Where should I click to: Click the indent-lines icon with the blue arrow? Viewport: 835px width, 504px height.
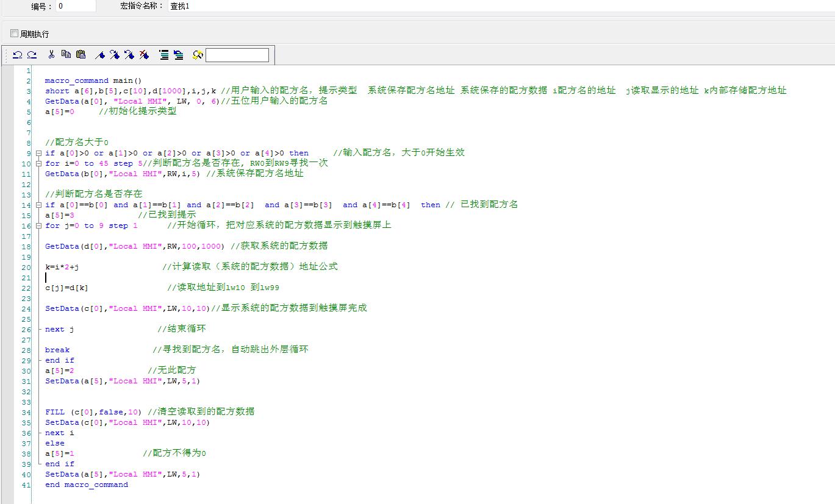[178, 55]
